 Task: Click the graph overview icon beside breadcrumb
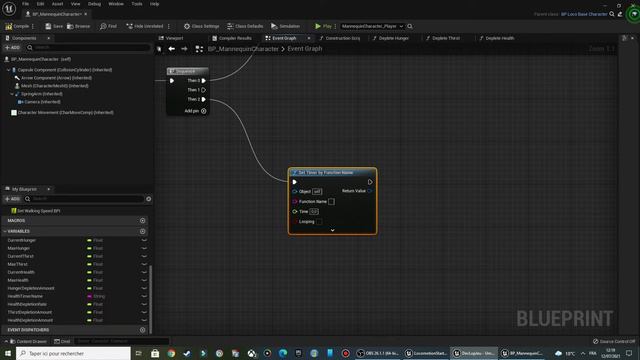click(199, 49)
